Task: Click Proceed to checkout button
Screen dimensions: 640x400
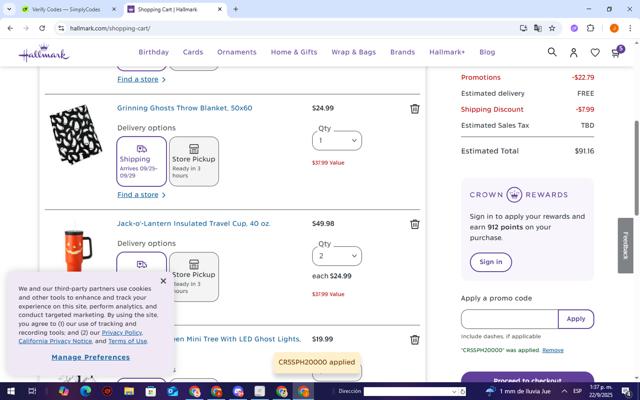Action: tap(527, 379)
